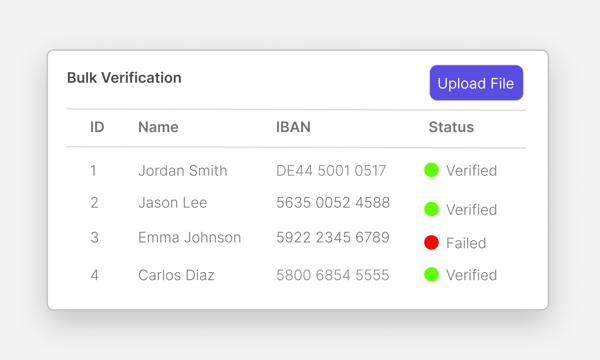Click the red status dot for Emma Johnson
The width and height of the screenshot is (600, 360).
(431, 243)
